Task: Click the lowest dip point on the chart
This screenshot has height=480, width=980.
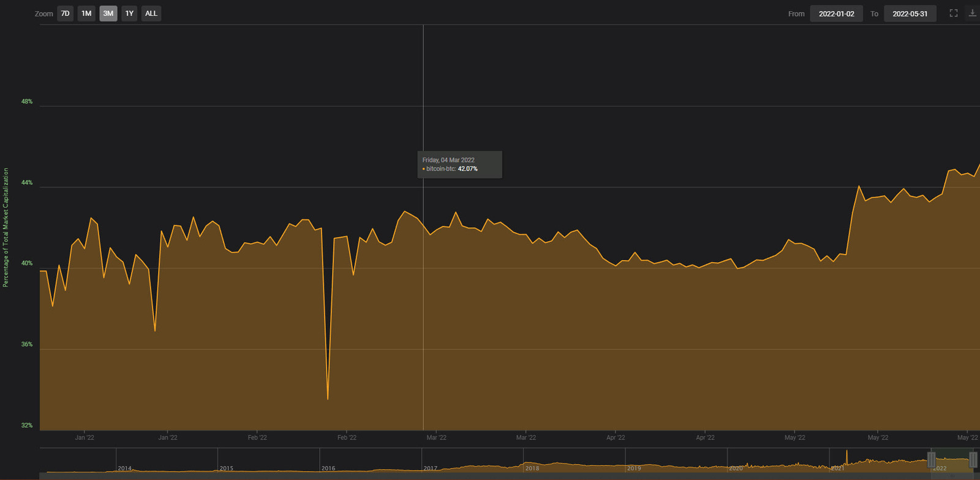Action: pos(328,399)
